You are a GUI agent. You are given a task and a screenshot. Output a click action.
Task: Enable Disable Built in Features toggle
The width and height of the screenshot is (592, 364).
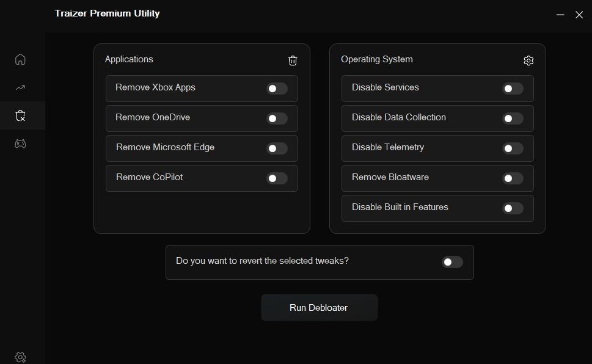[513, 208]
